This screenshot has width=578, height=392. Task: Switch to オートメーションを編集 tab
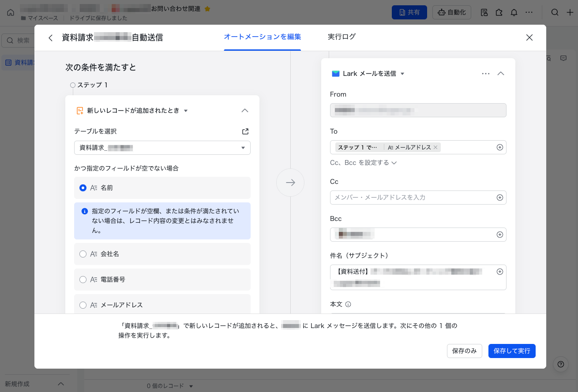[x=263, y=37]
